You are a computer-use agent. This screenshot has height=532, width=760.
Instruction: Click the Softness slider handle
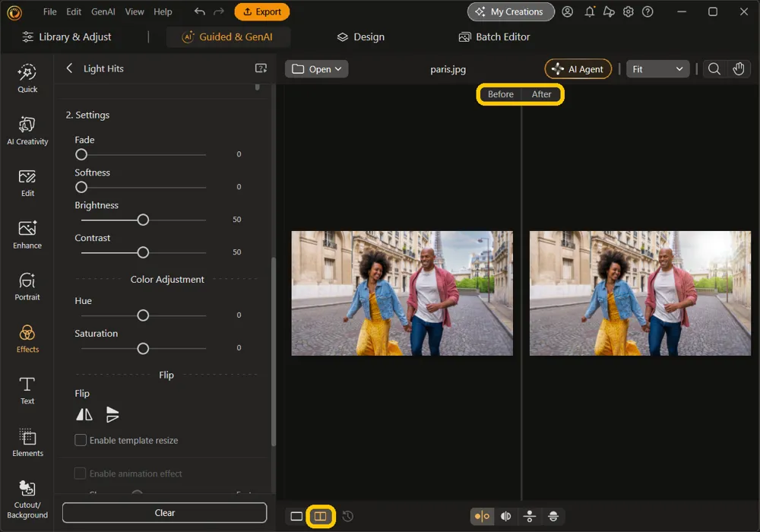coord(81,187)
